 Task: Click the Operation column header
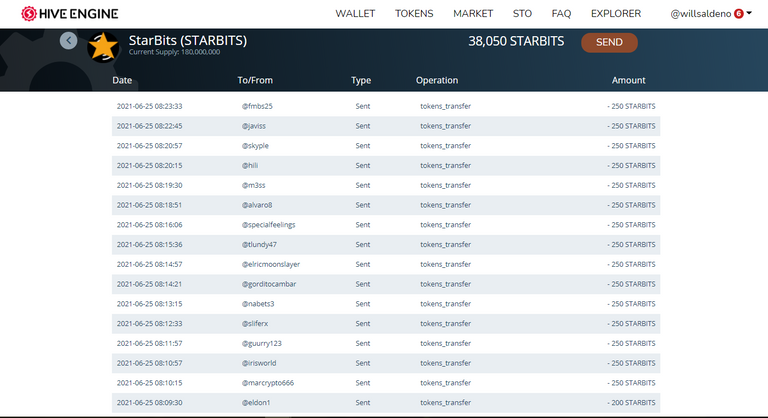click(437, 80)
